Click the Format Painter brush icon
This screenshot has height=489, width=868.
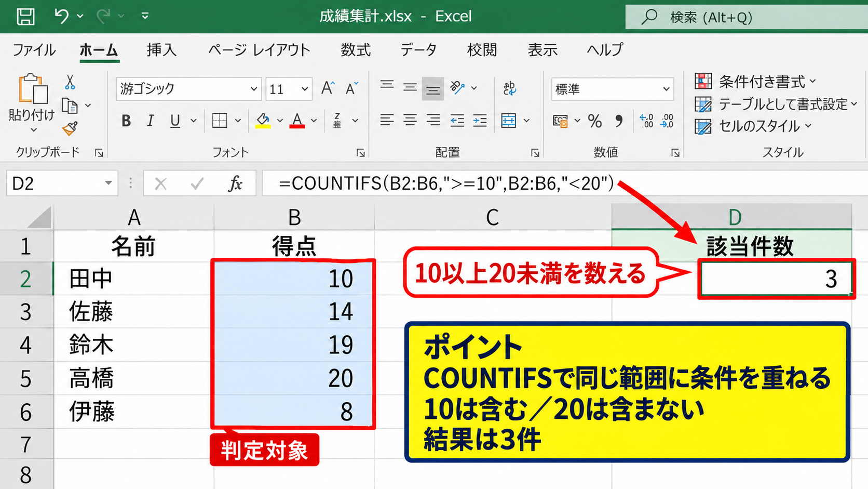click(70, 128)
